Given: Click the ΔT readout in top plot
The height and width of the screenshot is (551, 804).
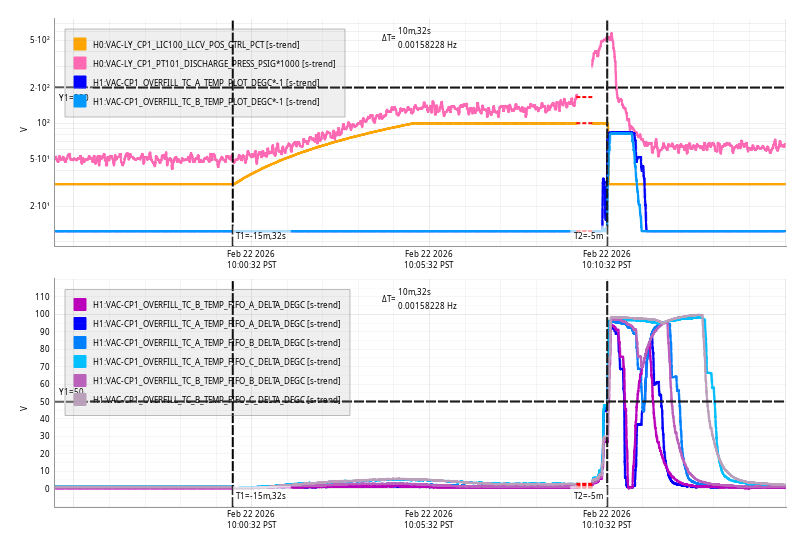Looking at the screenshot, I should (x=419, y=38).
